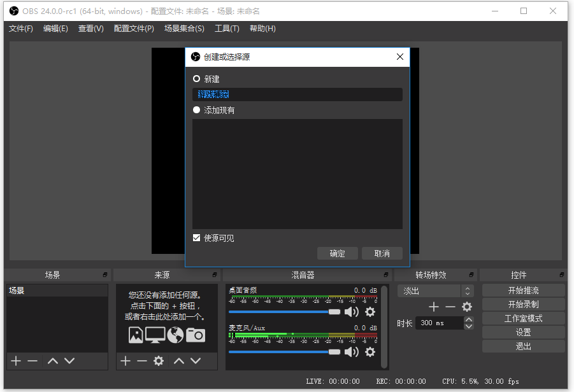
Task: Uncheck the 使源可见 checkbox
Action: coord(196,236)
